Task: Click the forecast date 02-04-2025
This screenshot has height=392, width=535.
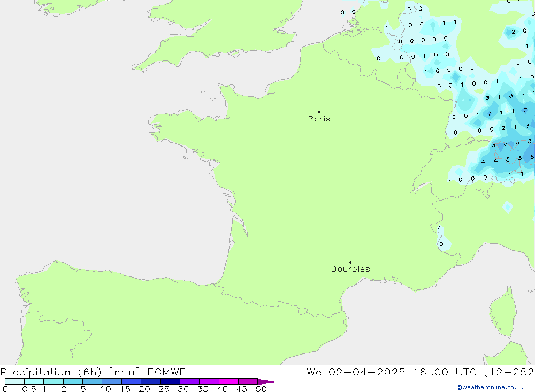Action: point(367,372)
